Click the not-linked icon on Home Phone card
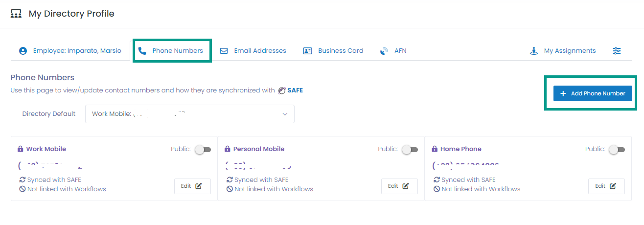Viewport: 644px width, 225px height. (436, 189)
